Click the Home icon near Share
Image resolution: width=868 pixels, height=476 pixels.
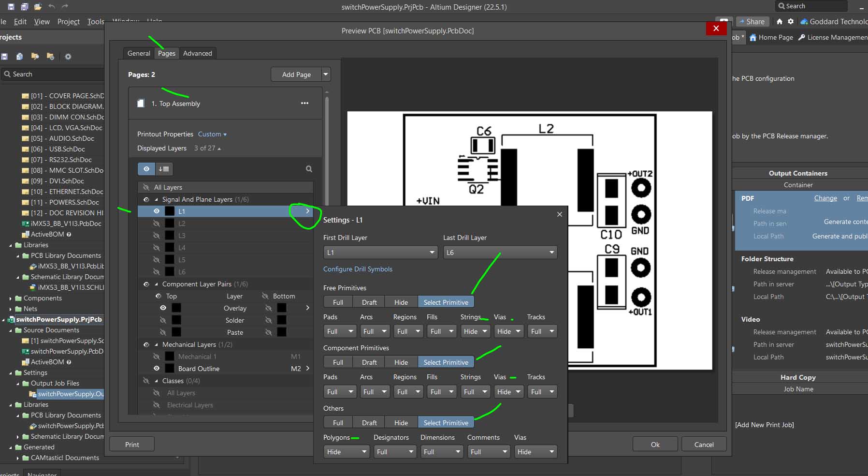[x=779, y=22]
